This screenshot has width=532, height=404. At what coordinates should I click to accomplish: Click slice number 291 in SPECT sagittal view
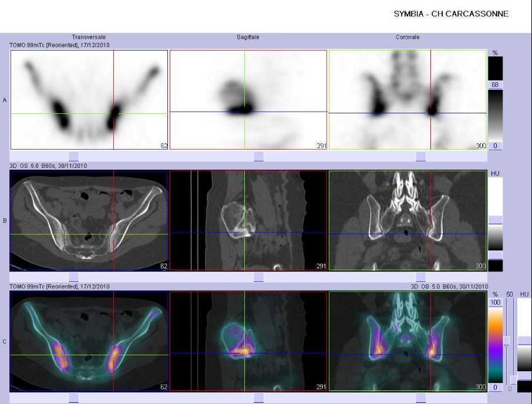(321, 146)
